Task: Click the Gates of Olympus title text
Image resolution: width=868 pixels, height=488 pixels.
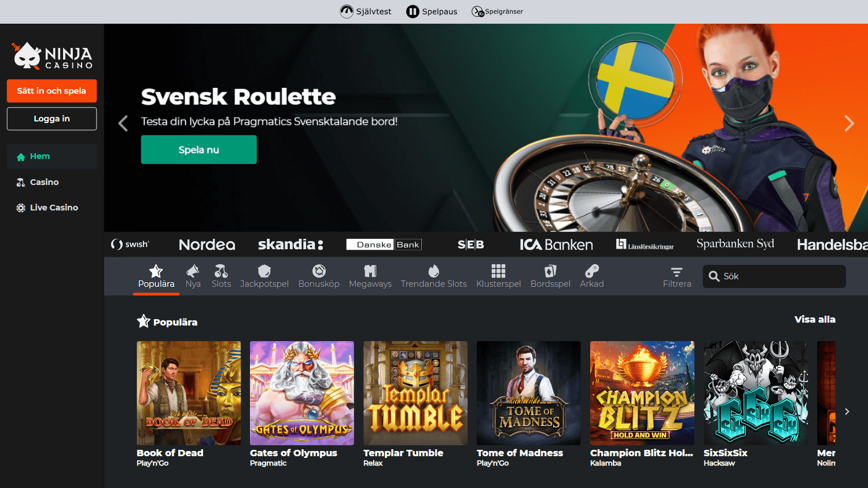Action: [293, 453]
